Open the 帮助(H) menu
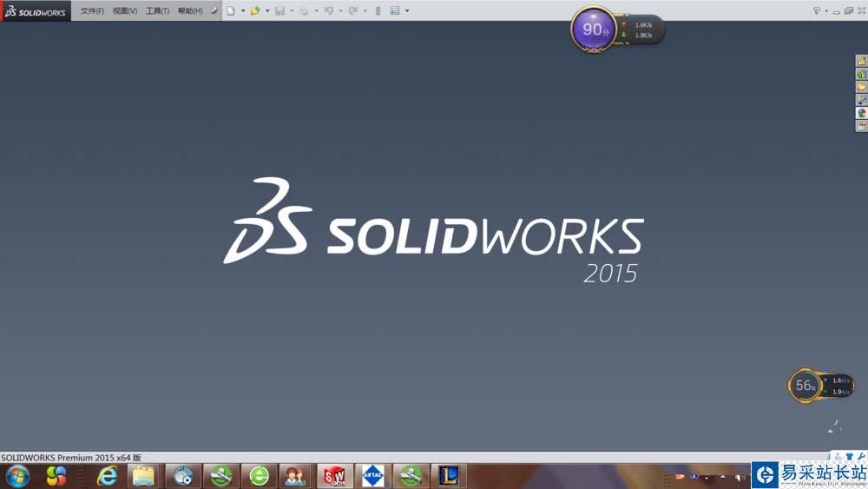The width and height of the screenshot is (868, 489). [x=190, y=11]
